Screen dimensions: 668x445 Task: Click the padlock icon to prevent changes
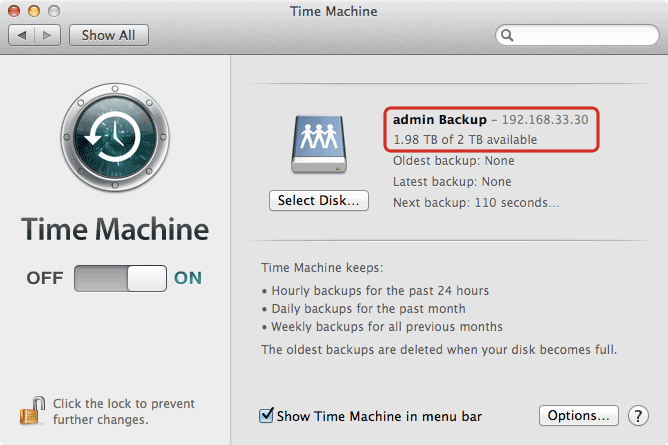[x=28, y=411]
